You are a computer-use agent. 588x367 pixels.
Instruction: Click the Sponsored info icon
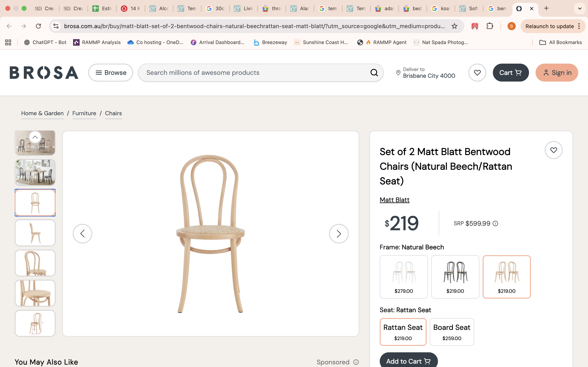point(356,362)
